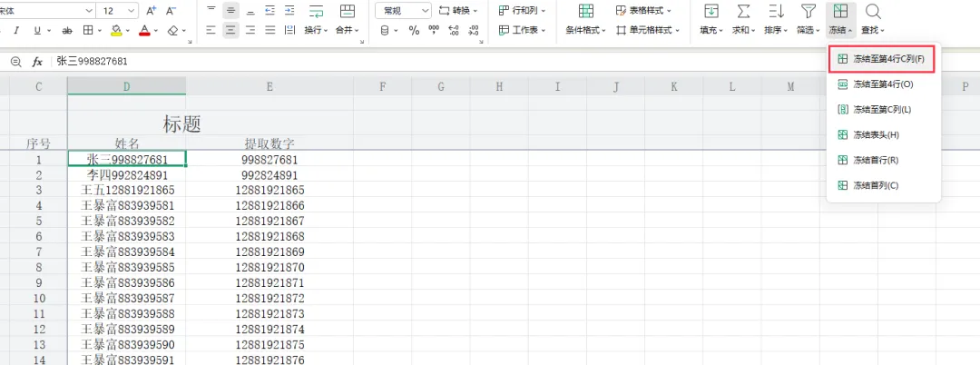Click the decrease indent icon
Image resolution: width=980 pixels, height=365 pixels.
(x=269, y=10)
